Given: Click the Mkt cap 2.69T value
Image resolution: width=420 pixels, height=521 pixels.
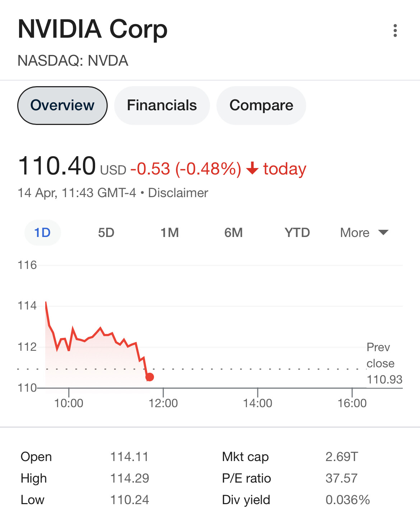Looking at the screenshot, I should [342, 457].
